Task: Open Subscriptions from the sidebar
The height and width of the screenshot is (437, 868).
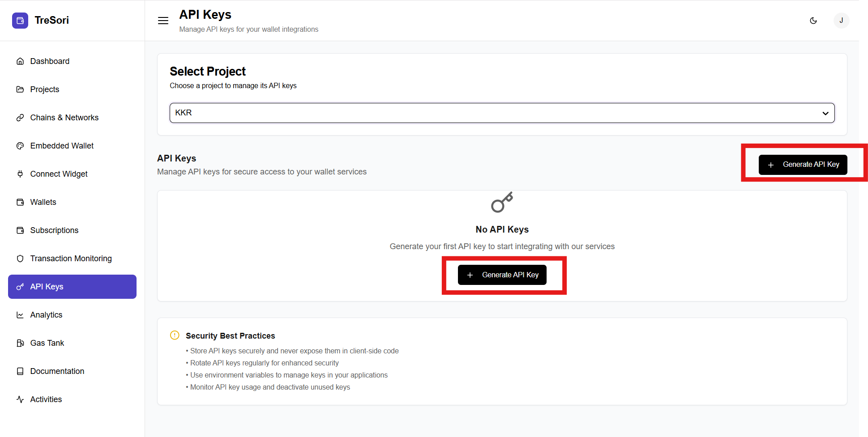Action: coord(54,230)
